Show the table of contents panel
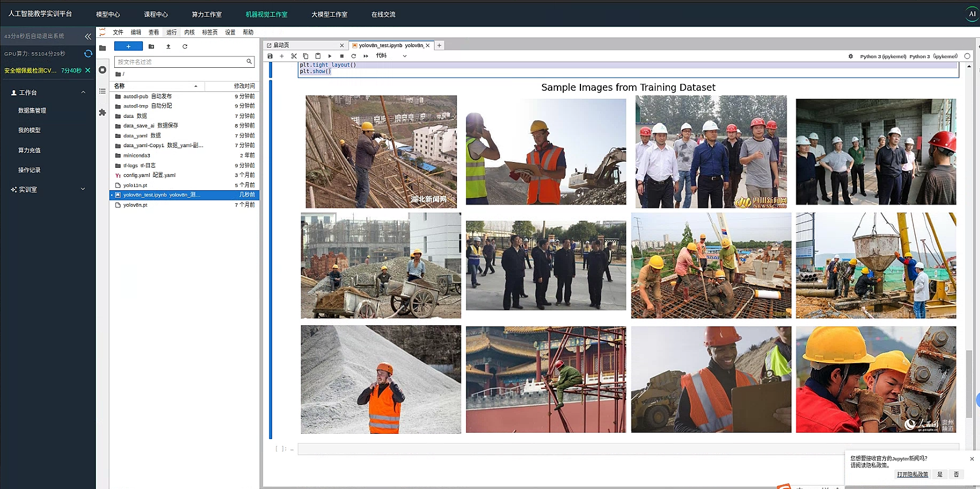The width and height of the screenshot is (980, 489). (x=102, y=91)
